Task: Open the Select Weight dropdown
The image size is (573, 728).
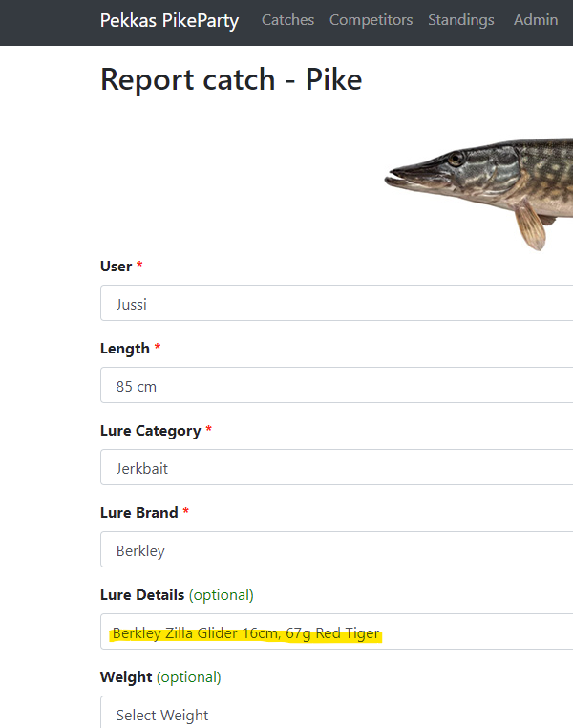Action: tap(334, 714)
